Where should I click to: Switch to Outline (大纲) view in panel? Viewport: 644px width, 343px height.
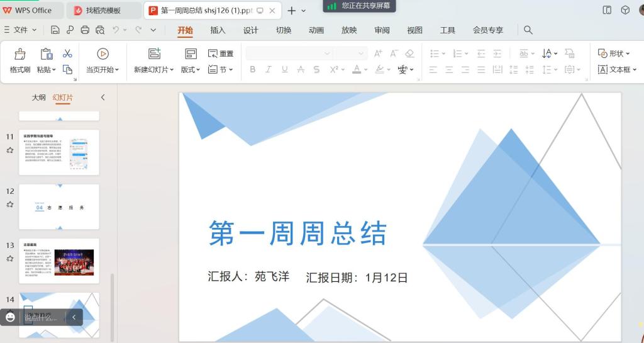coord(38,98)
